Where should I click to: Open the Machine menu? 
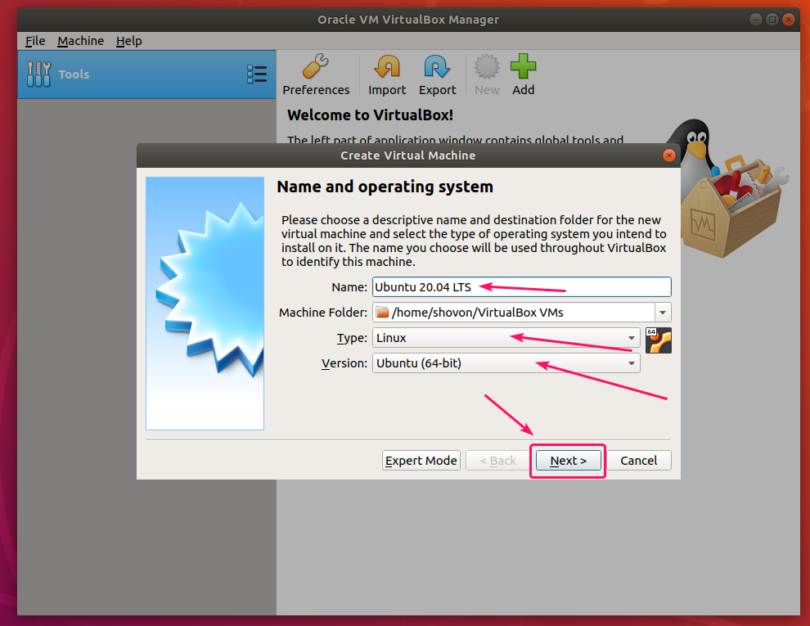pos(81,41)
